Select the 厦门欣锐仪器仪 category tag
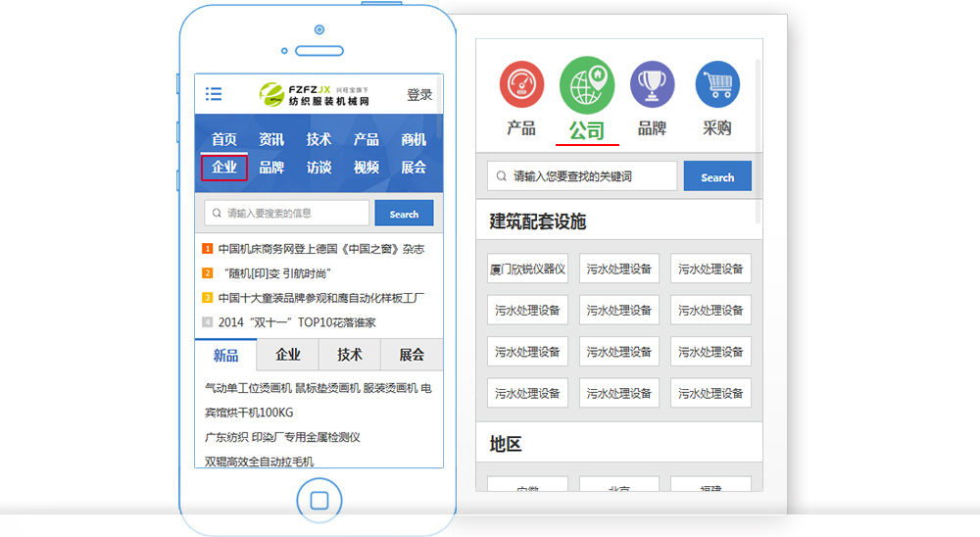Image resolution: width=980 pixels, height=537 pixels. click(x=527, y=268)
